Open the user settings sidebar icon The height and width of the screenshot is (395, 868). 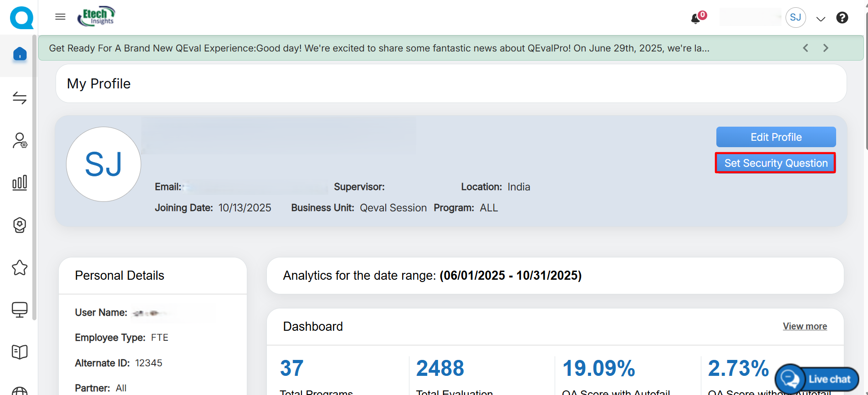tap(20, 140)
